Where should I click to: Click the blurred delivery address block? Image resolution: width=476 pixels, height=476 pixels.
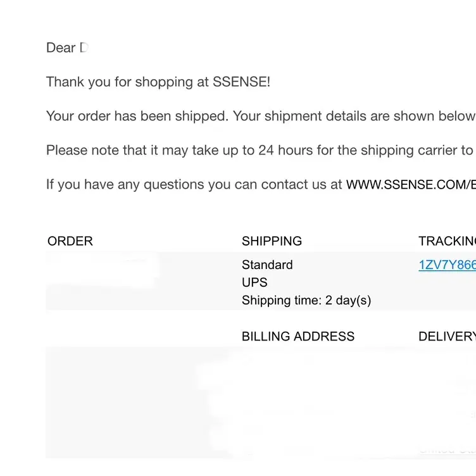[x=447, y=401]
